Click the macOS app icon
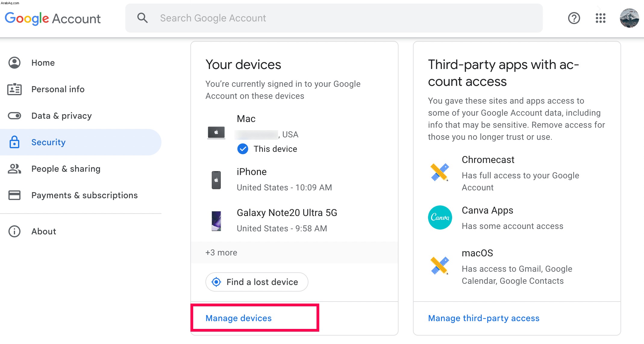644x344 pixels. click(x=440, y=266)
